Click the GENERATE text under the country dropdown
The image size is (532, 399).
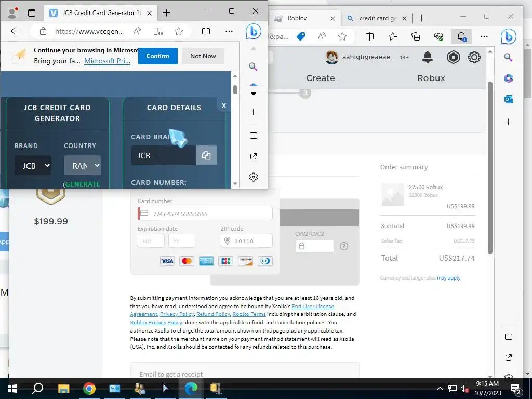tap(83, 184)
